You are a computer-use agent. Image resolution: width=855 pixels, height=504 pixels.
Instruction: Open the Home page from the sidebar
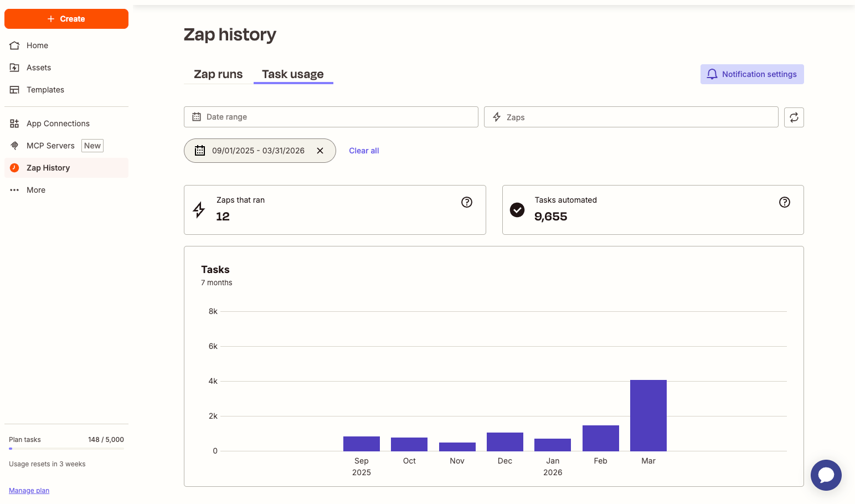(x=37, y=45)
